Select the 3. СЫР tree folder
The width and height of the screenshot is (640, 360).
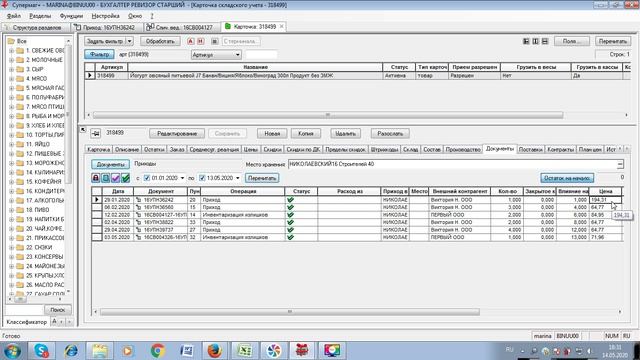(x=35, y=69)
